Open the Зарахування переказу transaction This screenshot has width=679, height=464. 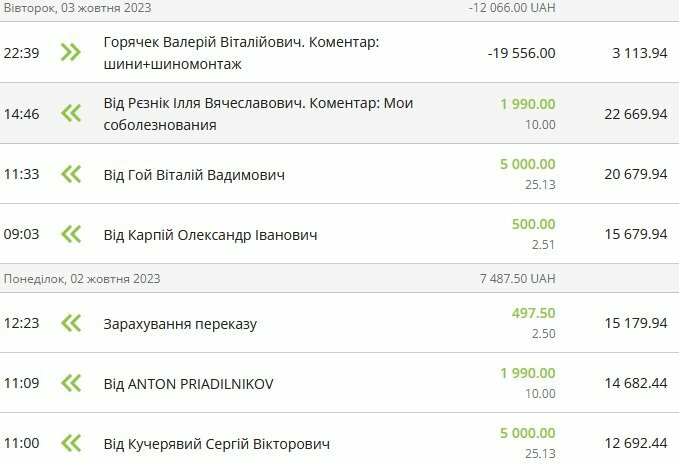click(179, 324)
